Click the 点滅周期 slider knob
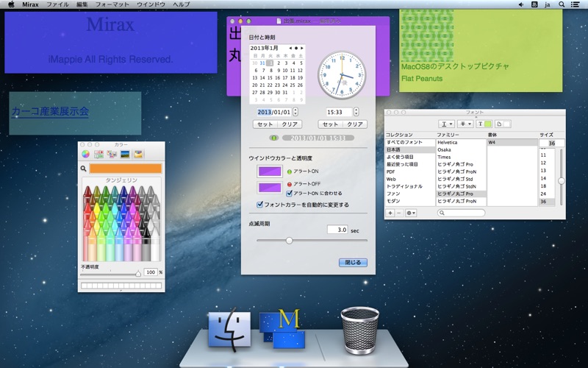588x368 pixels. [x=289, y=241]
